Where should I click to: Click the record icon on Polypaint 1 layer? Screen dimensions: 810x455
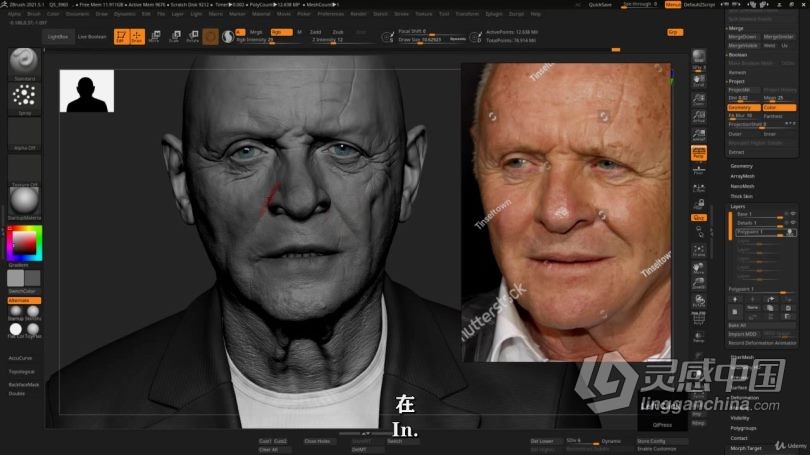point(790,232)
